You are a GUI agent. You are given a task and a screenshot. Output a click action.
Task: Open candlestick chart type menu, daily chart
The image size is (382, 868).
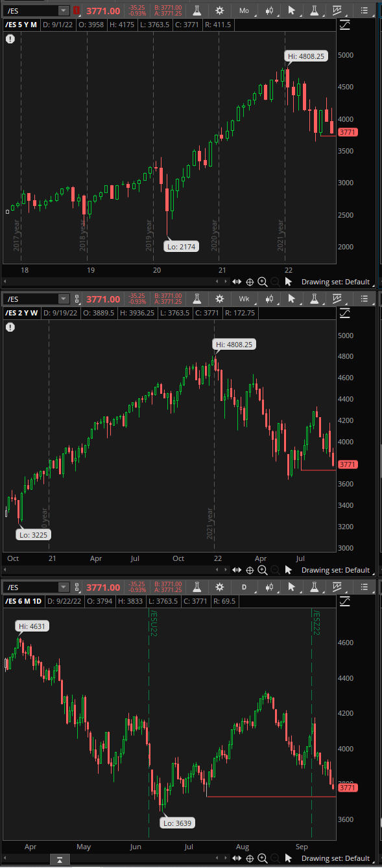pyautogui.click(x=270, y=587)
